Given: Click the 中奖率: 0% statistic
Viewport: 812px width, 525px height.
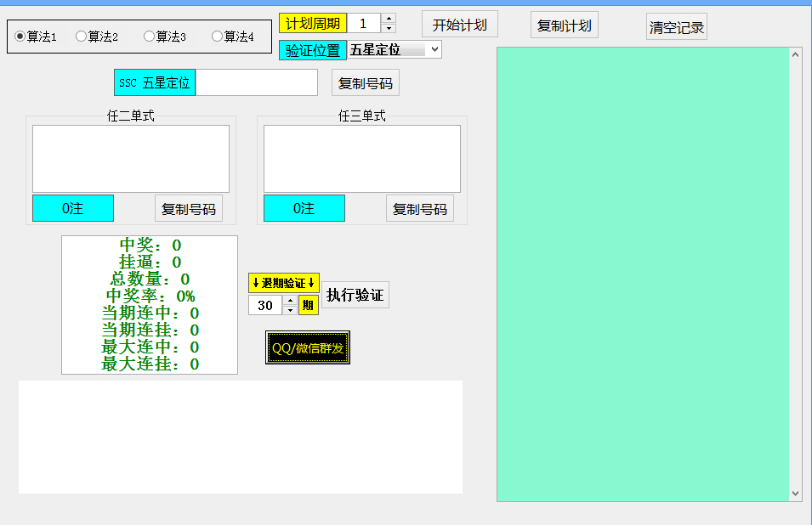Looking at the screenshot, I should tap(150, 296).
